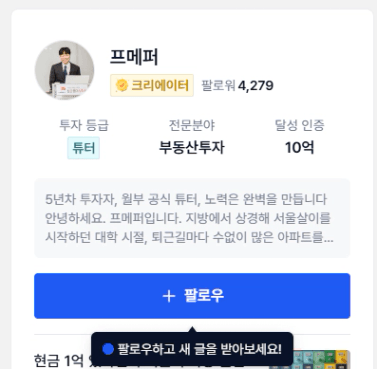Follow 프메퍼 with the blue 팔로우 button
This screenshot has width=377, height=369.
(192, 296)
